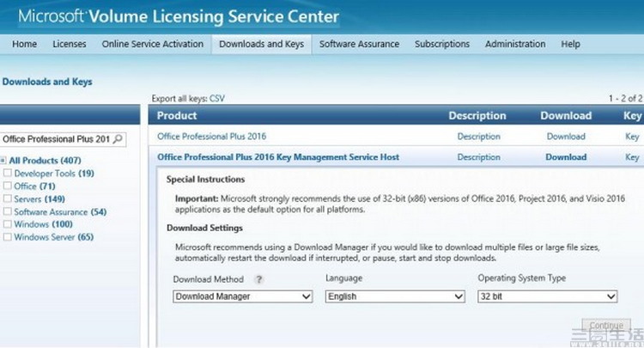
Task: Open the Operating System Type dropdown
Action: 548,296
